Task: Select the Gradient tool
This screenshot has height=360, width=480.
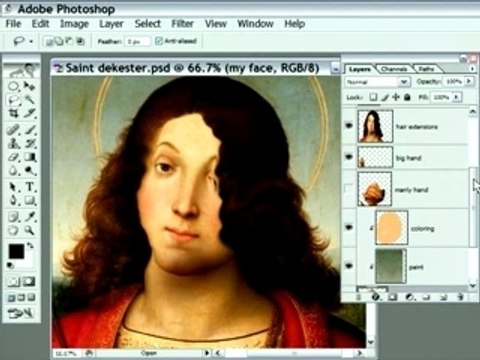Action: click(30, 157)
